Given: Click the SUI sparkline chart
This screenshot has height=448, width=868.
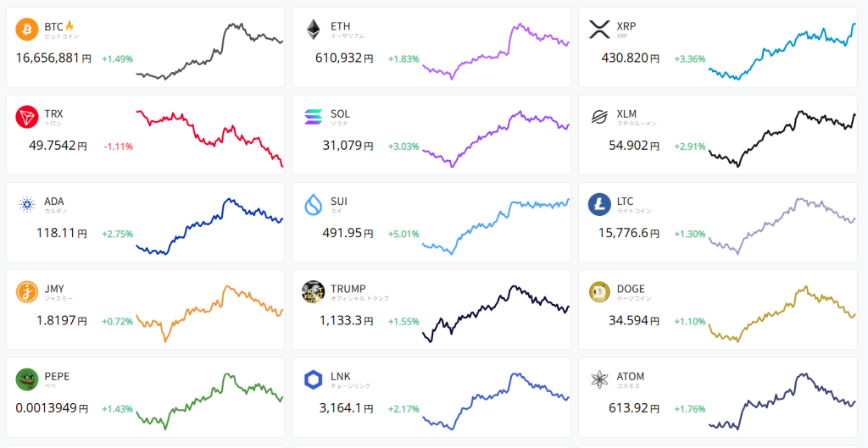Looking at the screenshot, I should point(496,223).
